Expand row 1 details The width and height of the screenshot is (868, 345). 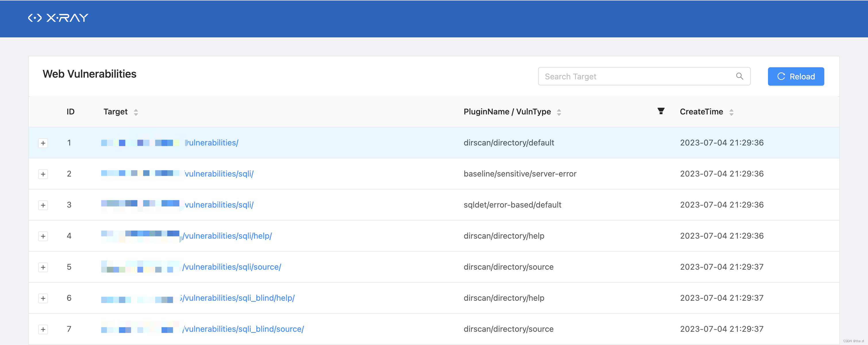coord(43,143)
